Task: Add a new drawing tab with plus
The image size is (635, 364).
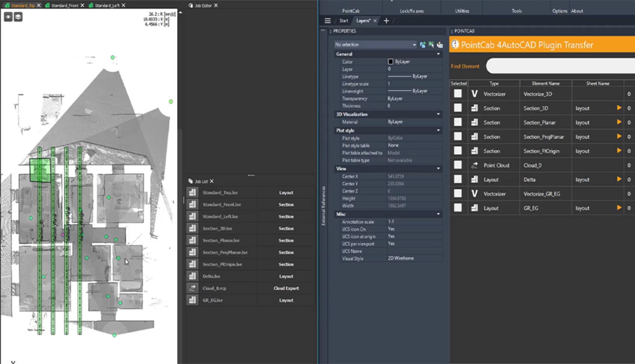Action: [386, 21]
